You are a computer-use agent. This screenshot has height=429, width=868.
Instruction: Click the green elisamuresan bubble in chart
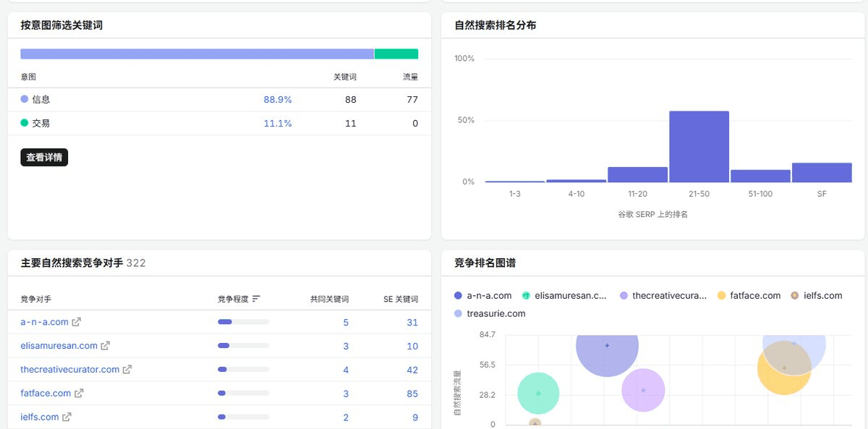pyautogui.click(x=538, y=394)
